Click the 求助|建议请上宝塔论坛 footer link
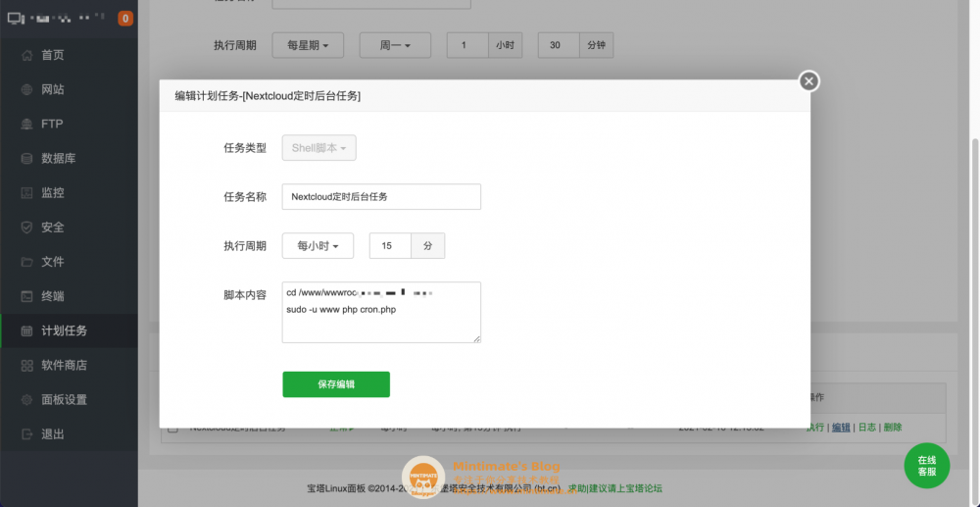Image resolution: width=980 pixels, height=507 pixels. coord(615,488)
